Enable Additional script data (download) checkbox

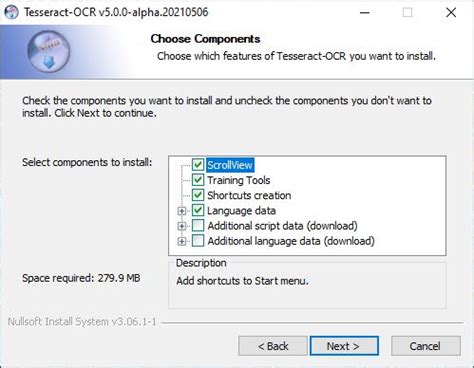click(198, 226)
